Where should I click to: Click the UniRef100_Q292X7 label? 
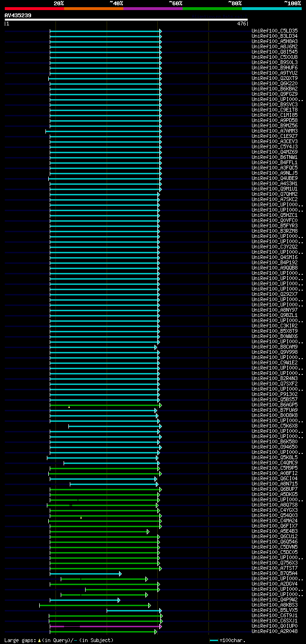274,294
